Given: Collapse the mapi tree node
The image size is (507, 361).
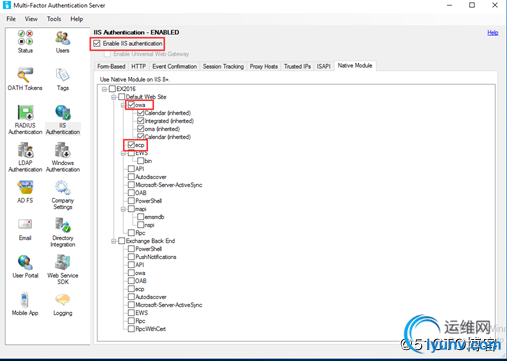Looking at the screenshot, I should point(123,209).
